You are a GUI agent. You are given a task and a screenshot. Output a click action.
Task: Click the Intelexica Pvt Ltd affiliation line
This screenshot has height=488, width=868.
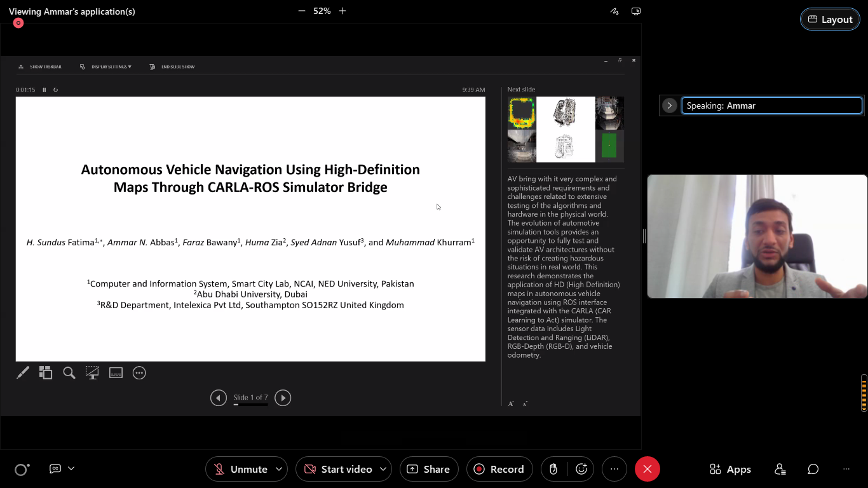[x=250, y=305]
